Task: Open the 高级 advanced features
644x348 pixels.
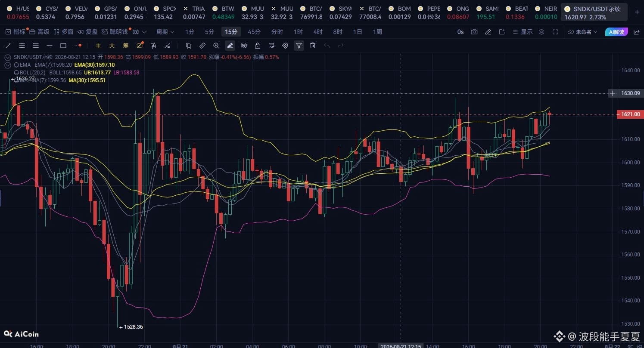Action: tap(40, 32)
